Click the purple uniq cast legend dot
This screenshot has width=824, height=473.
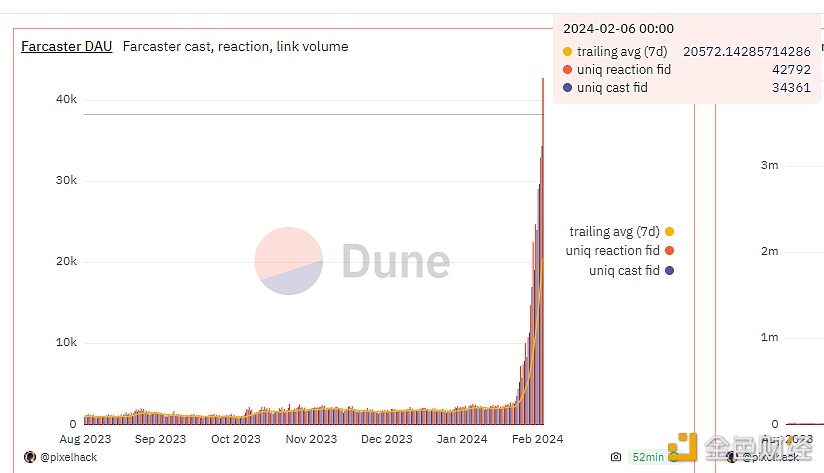coord(670,271)
